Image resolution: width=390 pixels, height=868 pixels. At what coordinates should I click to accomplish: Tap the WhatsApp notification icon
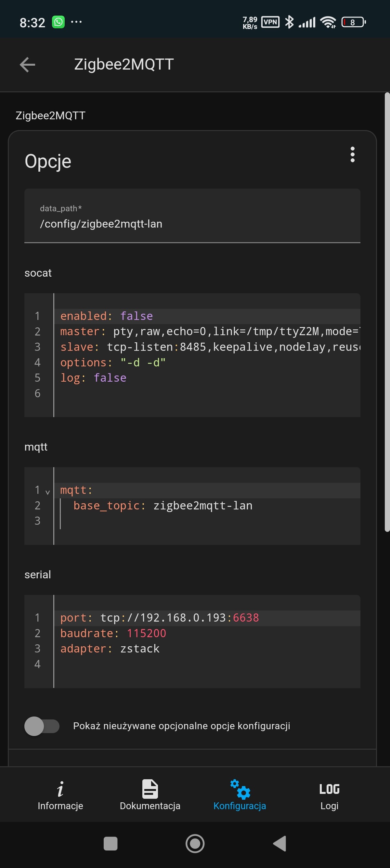point(58,22)
